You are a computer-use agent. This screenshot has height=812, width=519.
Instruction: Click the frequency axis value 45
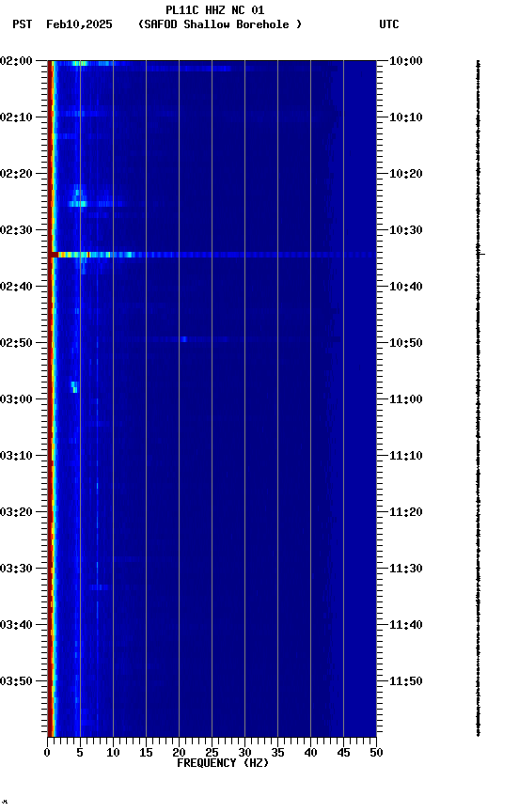coord(343,753)
